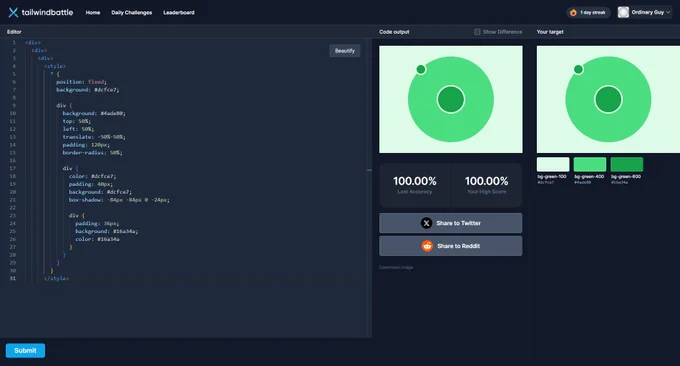Click the <style> tag on line 4
Screen dimensions: 680x366
[x=55, y=66]
